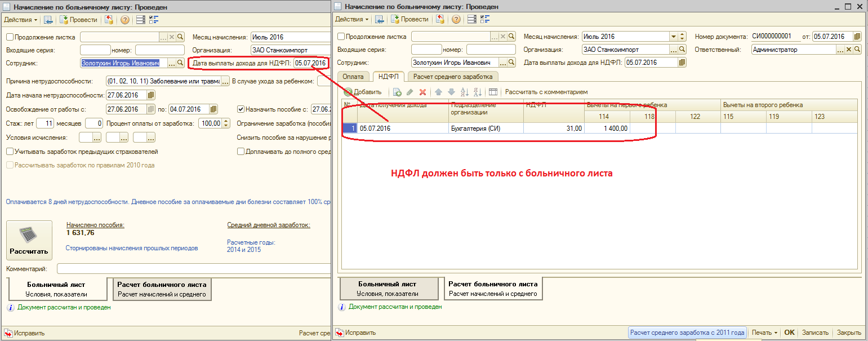Click the copy row icon beside Добавить
The image size is (868, 341).
397,92
